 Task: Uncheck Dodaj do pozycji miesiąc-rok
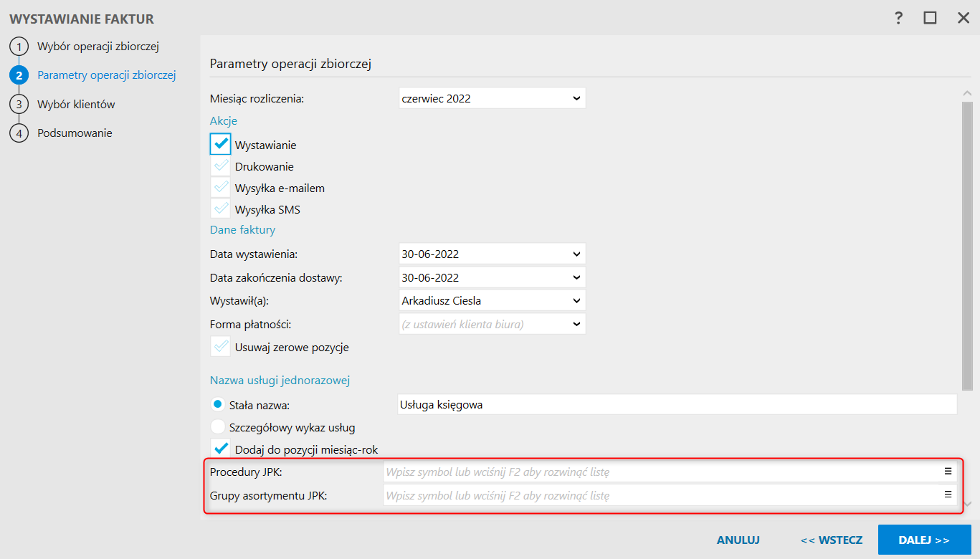pos(221,449)
